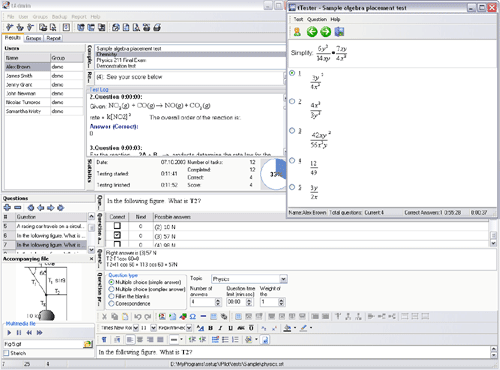Select answer option 3 in tTester
The width and height of the screenshot is (500, 370).
pos(292,130)
